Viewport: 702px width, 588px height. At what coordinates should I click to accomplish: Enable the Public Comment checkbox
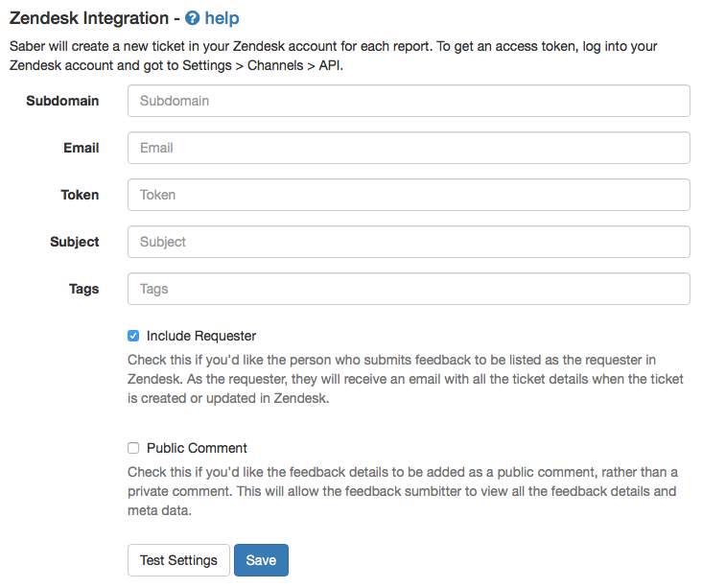(x=133, y=448)
